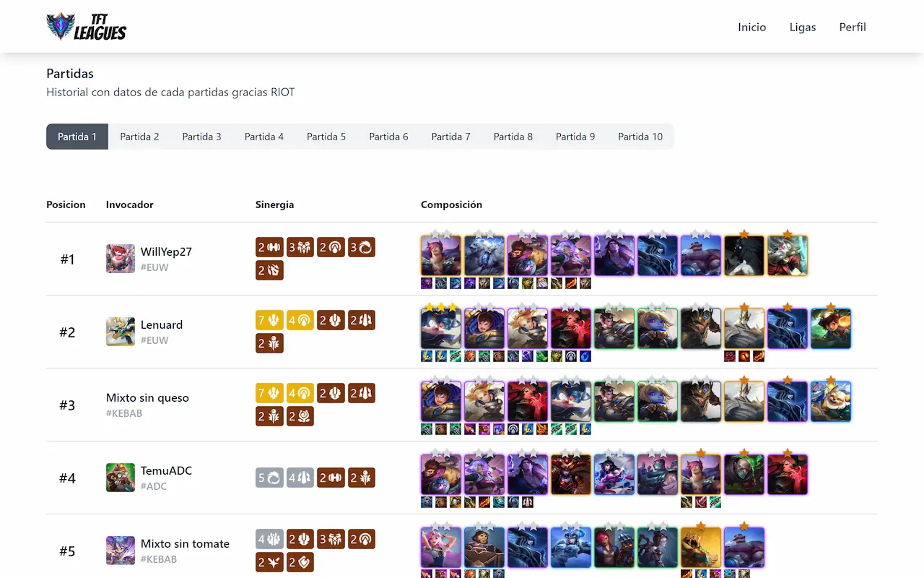
Task: Click the gold synergy badge showing 7 in Lenuard's row
Action: click(269, 320)
